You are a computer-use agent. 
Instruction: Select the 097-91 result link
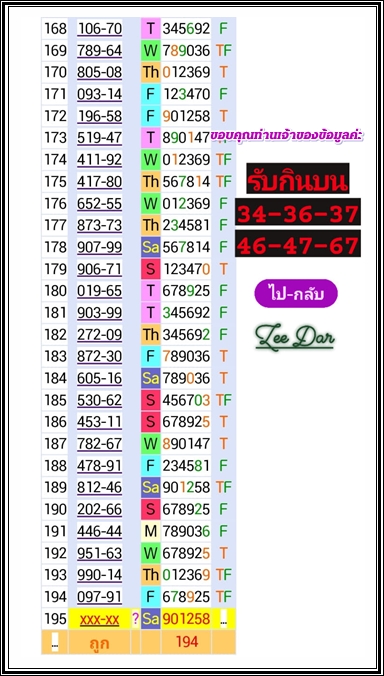100,597
